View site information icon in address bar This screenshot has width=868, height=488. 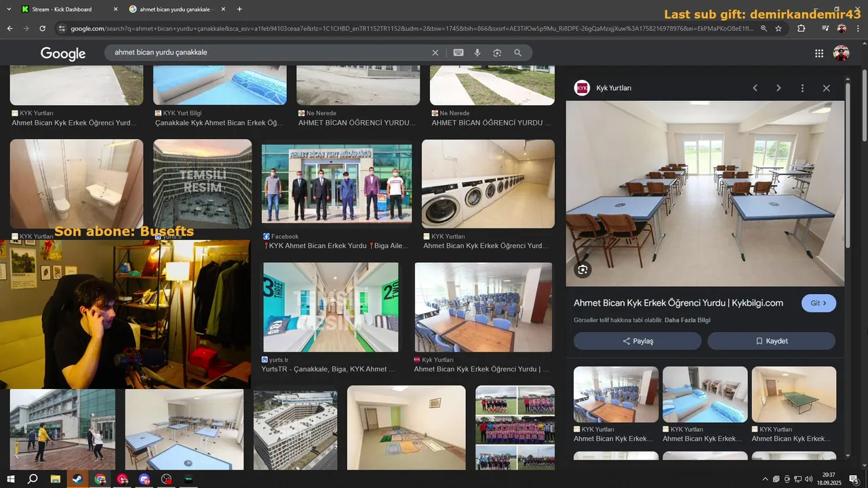point(62,28)
